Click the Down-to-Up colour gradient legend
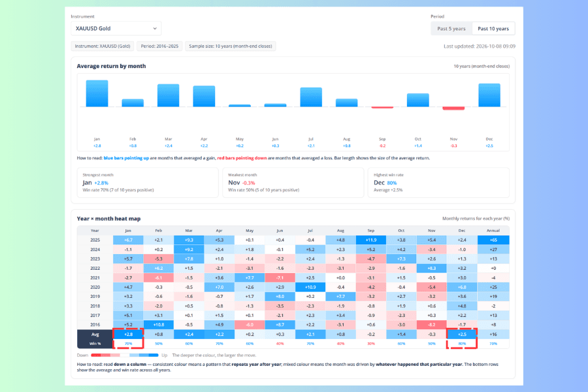The image size is (588, 392). click(125, 355)
